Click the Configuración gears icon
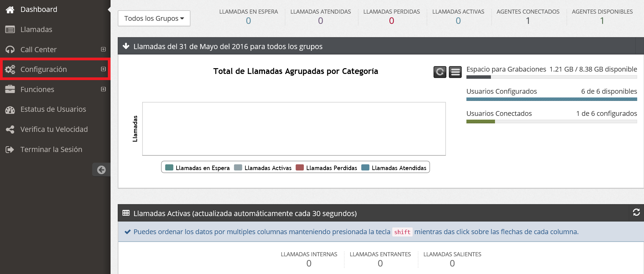The height and width of the screenshot is (274, 644). click(10, 70)
